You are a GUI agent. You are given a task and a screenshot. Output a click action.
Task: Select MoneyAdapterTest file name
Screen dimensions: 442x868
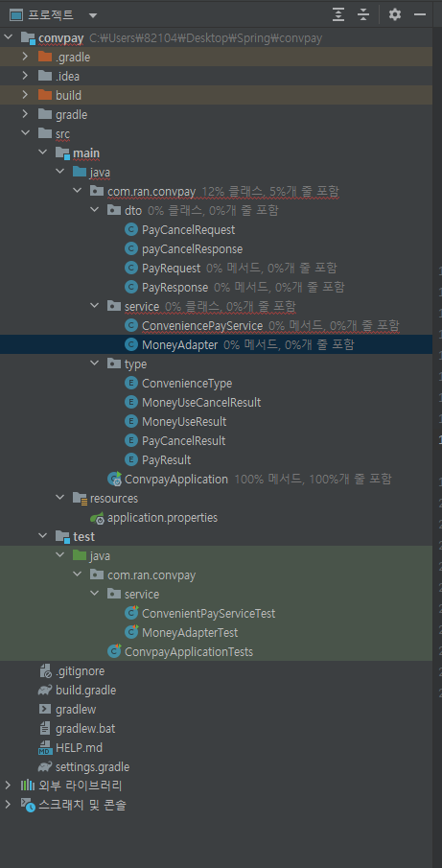coord(190,632)
